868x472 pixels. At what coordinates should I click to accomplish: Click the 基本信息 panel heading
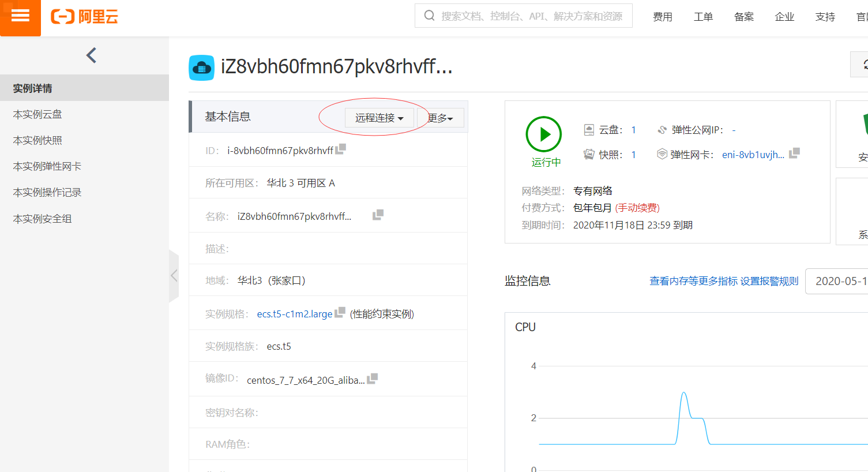pos(228,117)
